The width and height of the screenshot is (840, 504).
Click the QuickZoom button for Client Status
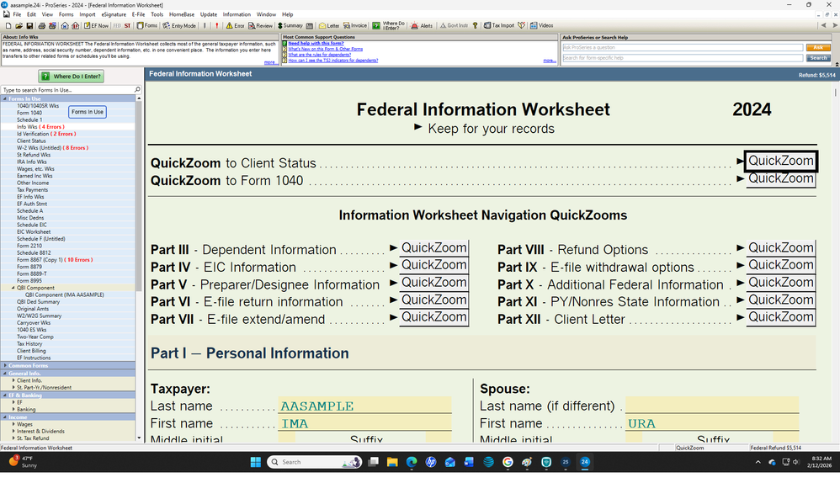(780, 161)
